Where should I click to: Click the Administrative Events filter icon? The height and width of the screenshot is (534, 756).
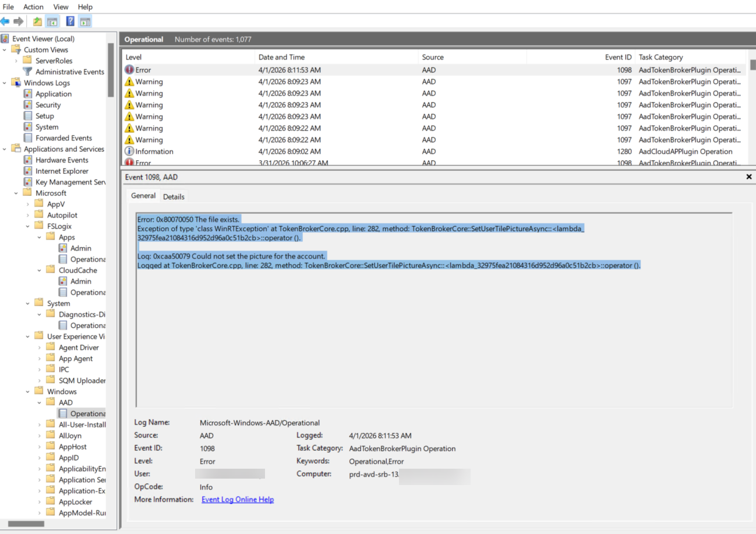click(x=27, y=72)
